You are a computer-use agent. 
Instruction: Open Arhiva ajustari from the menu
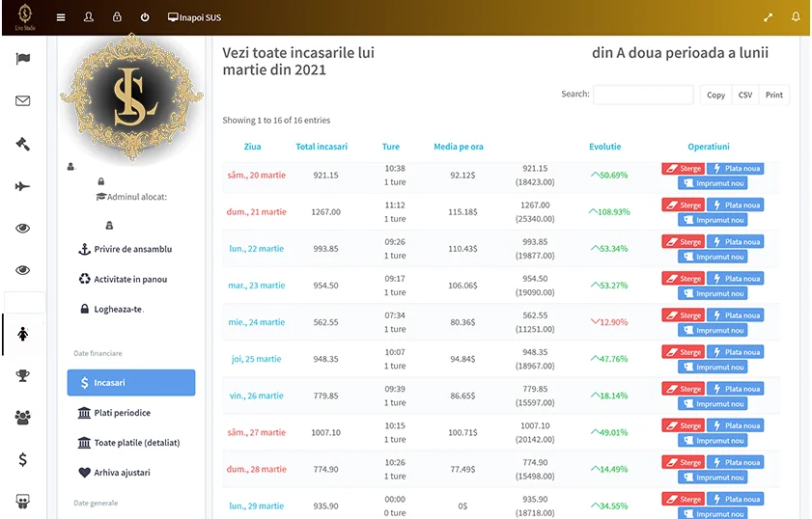(x=122, y=473)
